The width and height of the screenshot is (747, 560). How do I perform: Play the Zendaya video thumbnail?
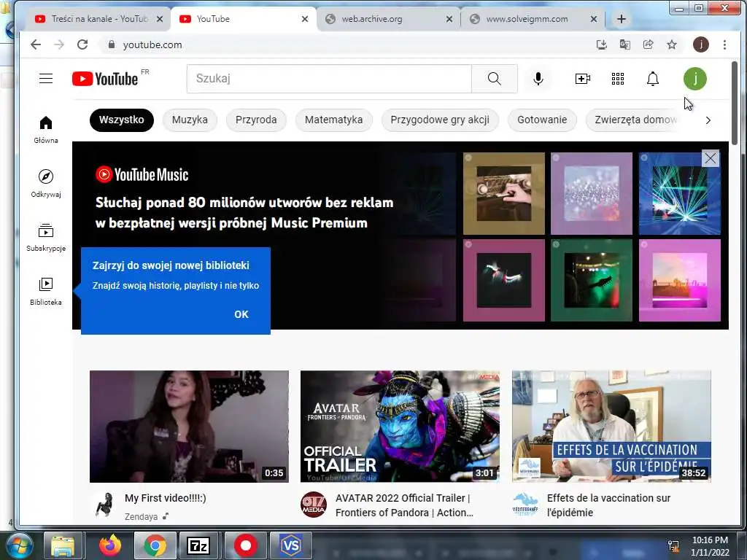(x=189, y=426)
